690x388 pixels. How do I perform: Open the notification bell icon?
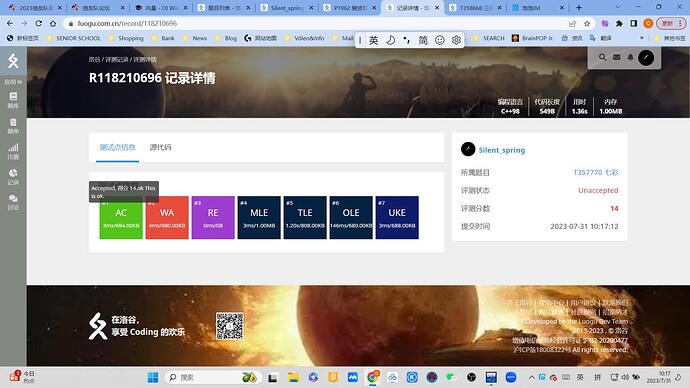(x=631, y=57)
